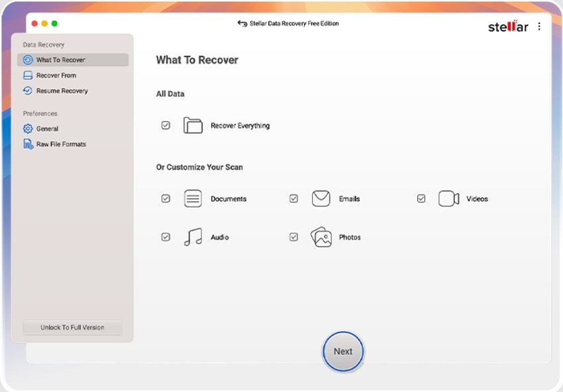Click the Data Recovery sidebar header

(x=44, y=45)
